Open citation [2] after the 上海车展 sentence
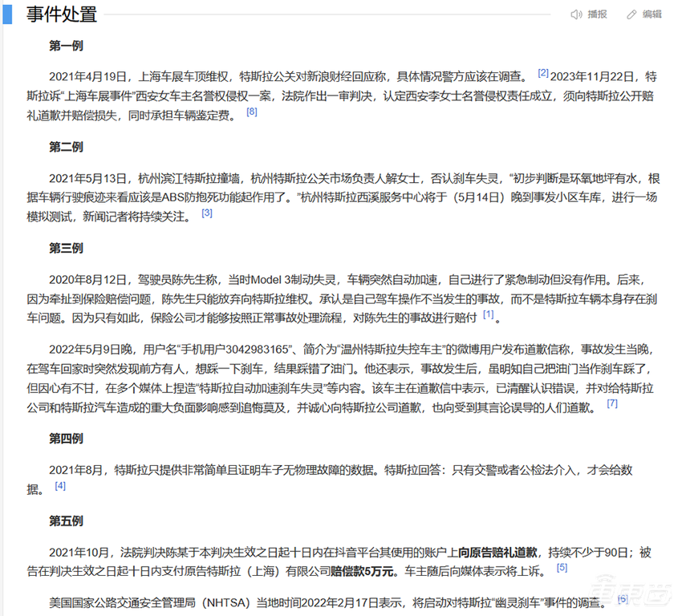This screenshot has height=616, width=682. click(x=544, y=71)
